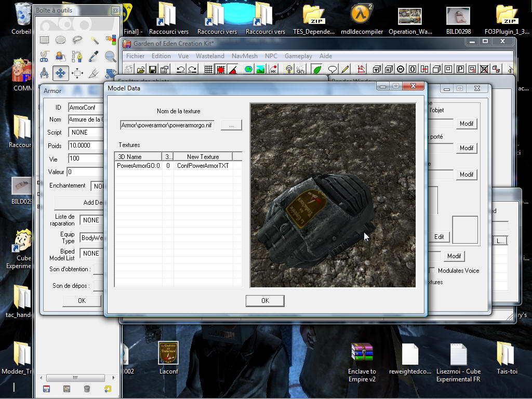
Task: Click the ConfPowerArmorTXT texture cell
Action: pos(203,166)
